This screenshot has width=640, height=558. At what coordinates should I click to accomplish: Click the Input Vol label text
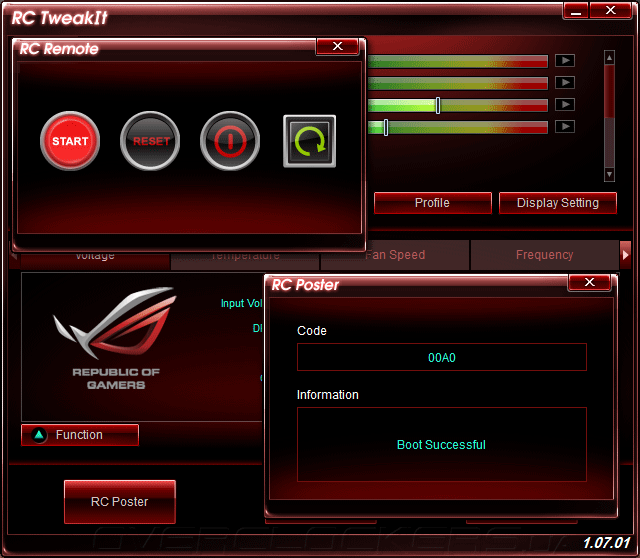click(x=242, y=303)
